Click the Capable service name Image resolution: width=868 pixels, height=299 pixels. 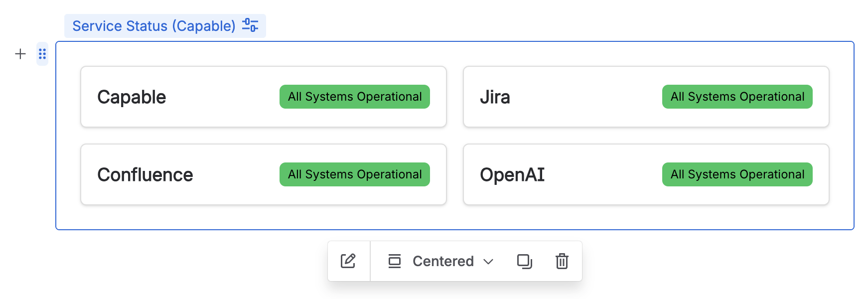pos(132,97)
